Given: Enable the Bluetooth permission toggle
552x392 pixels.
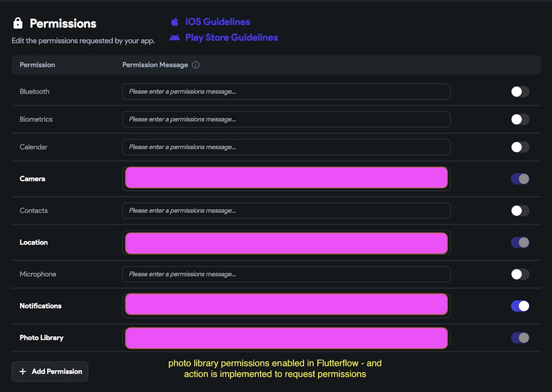Looking at the screenshot, I should point(519,92).
